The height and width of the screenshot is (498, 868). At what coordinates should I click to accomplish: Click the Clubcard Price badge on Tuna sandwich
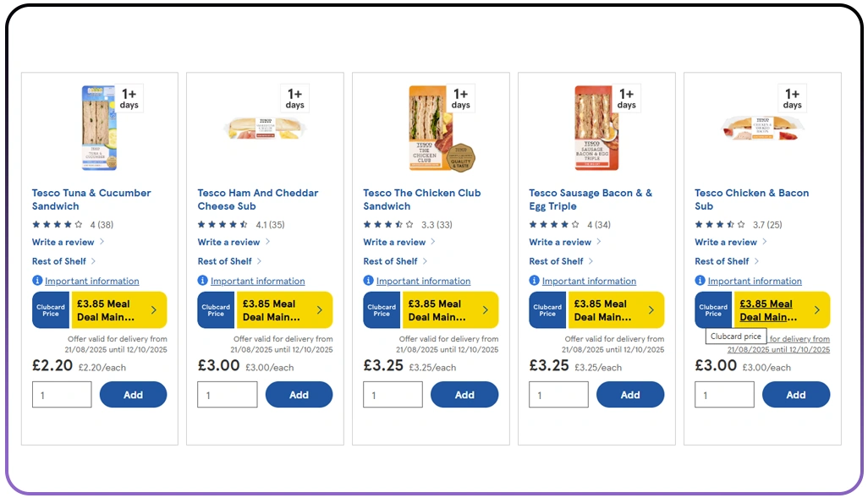[x=51, y=309]
